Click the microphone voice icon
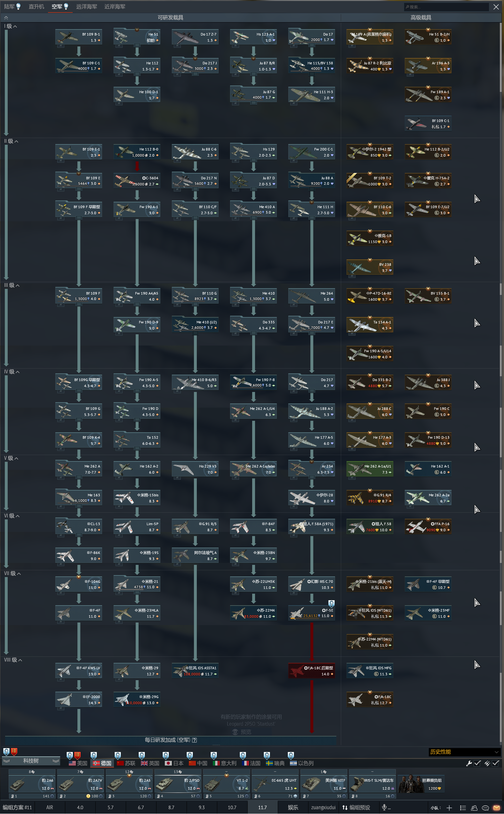Image resolution: width=504 pixels, height=814 pixels. pos(384,807)
